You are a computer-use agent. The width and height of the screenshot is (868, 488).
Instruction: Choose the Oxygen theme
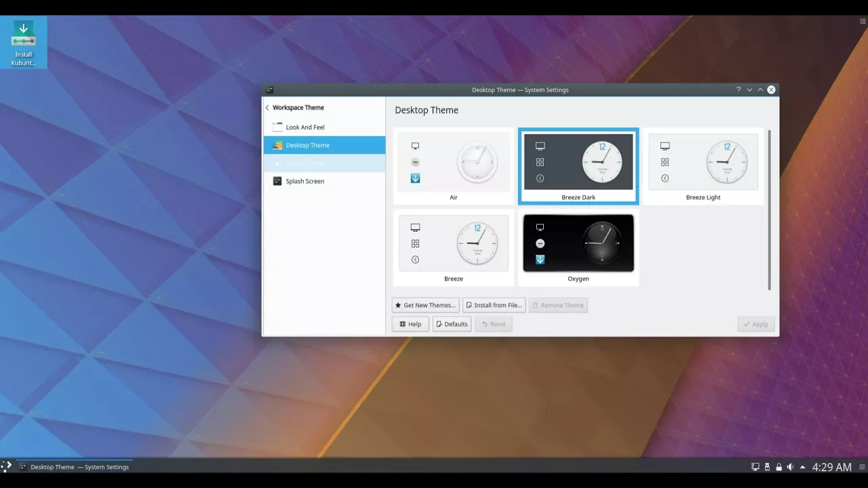tap(578, 248)
